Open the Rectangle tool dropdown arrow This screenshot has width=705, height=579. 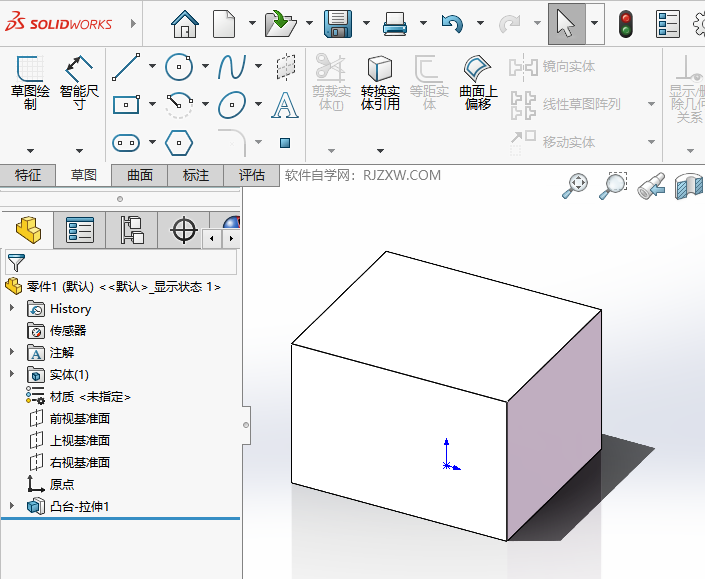(152, 104)
